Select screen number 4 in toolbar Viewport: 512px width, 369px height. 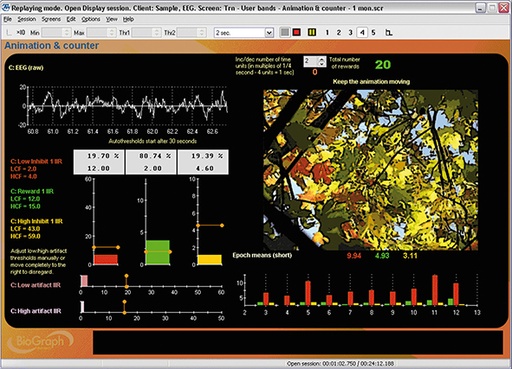tap(362, 32)
